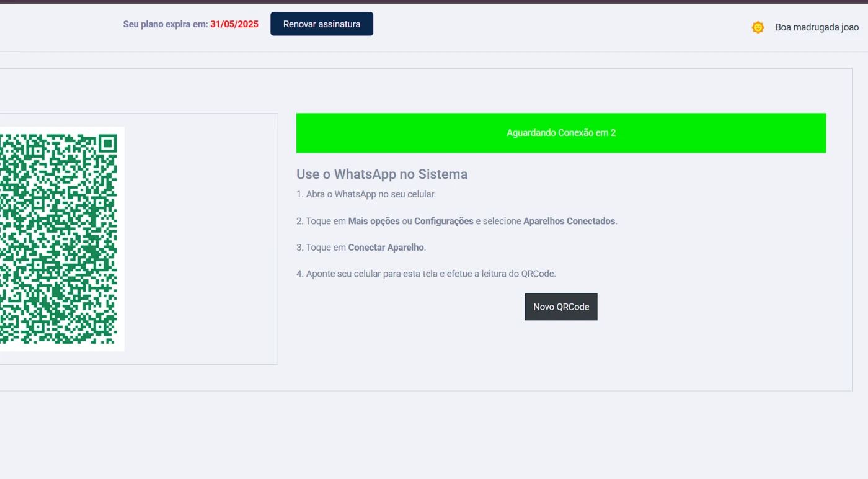Click the bold 'Mais opções' text
The height and width of the screenshot is (479, 868).
pyautogui.click(x=374, y=221)
